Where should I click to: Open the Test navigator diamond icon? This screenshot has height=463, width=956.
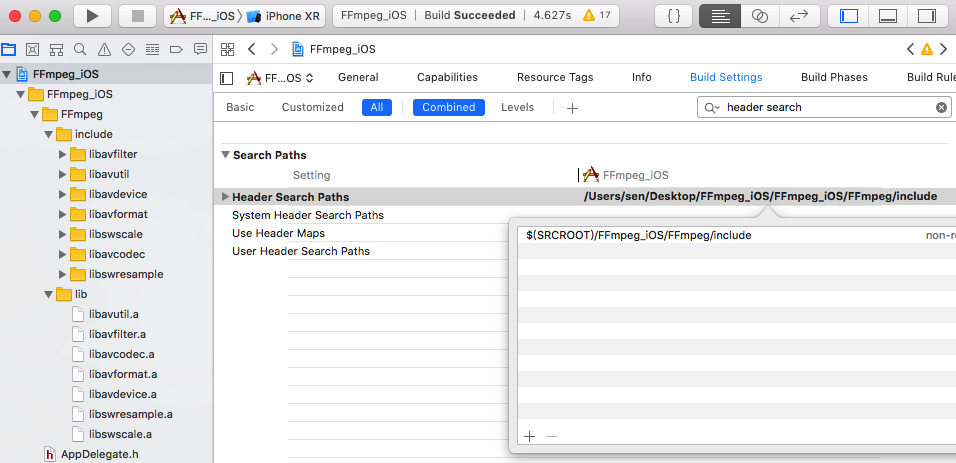tap(128, 49)
